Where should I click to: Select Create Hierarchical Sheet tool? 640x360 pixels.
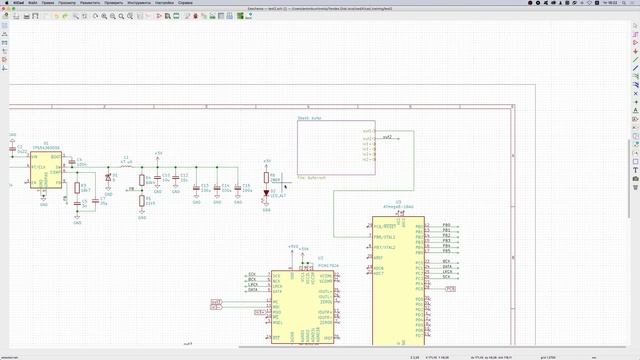636,136
